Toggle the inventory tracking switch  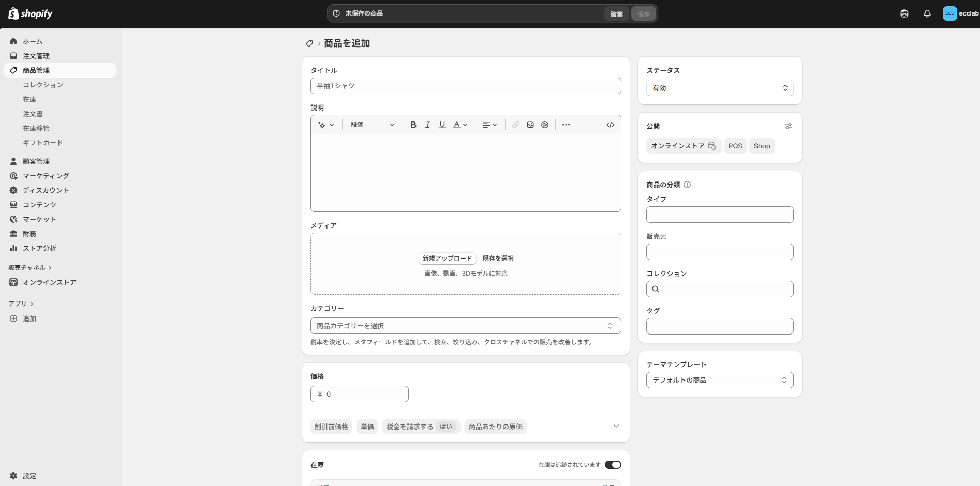pos(613,465)
